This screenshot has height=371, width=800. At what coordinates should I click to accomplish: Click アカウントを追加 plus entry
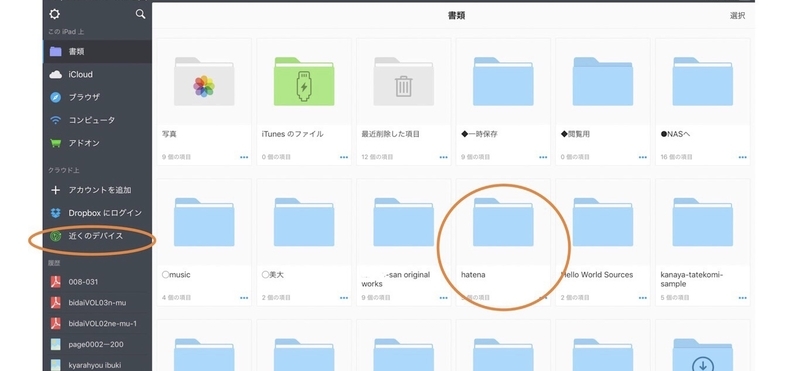coord(97,190)
